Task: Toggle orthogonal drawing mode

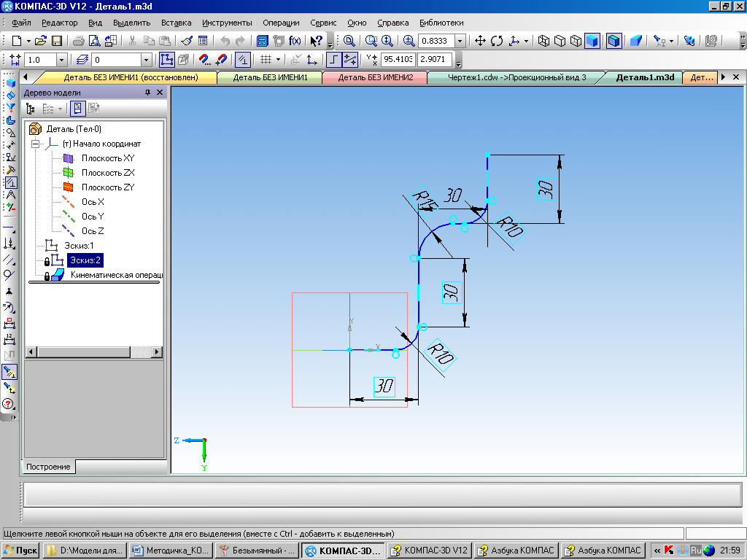Action: 334,60
